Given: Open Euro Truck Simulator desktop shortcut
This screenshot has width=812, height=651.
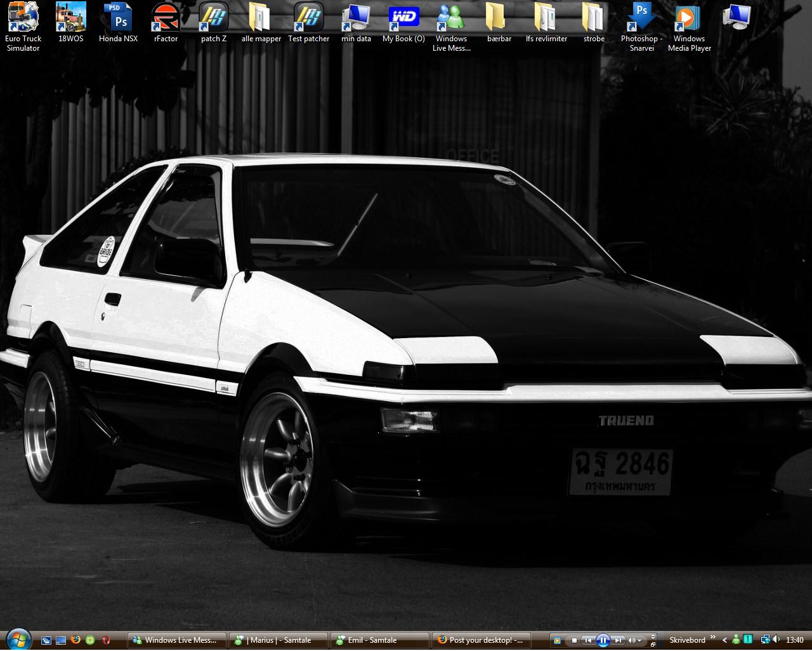Looking at the screenshot, I should click(23, 18).
